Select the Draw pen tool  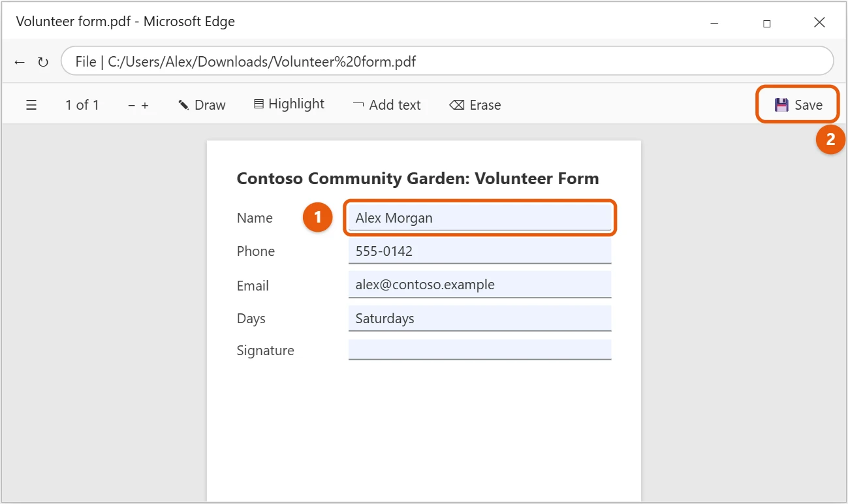click(202, 105)
